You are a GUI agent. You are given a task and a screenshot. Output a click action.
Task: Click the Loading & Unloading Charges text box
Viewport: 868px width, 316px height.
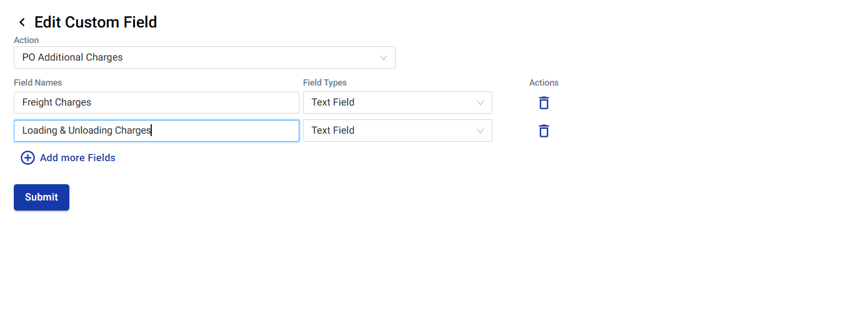tap(156, 131)
